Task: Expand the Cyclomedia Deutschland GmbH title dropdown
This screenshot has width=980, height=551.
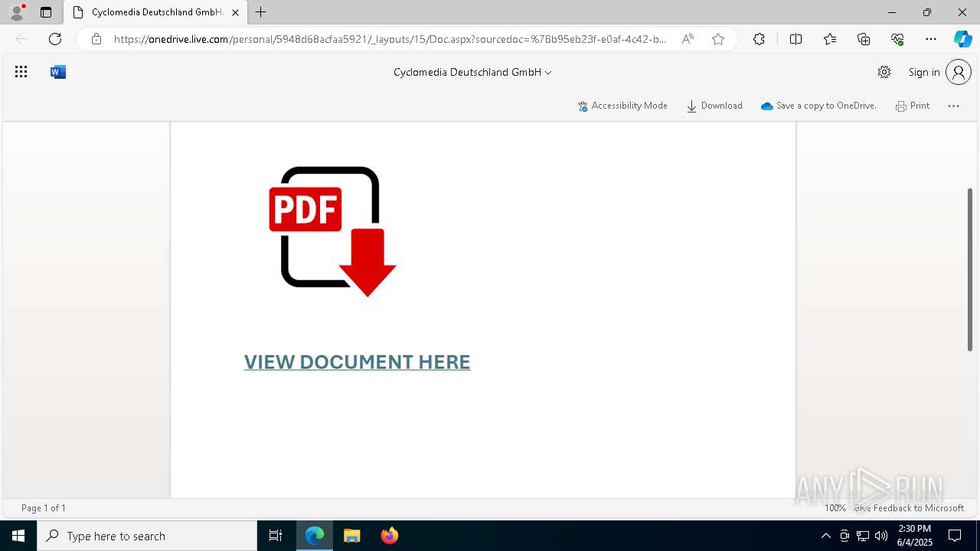Action: click(x=472, y=72)
